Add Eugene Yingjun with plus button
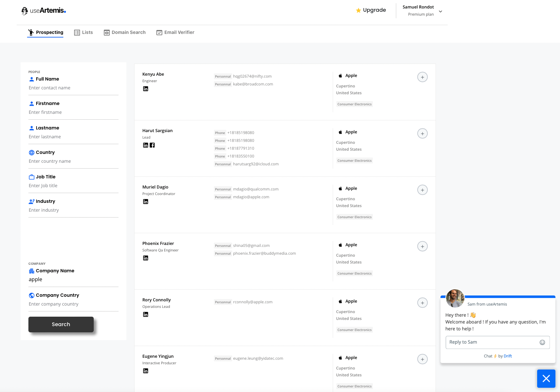Screen dimensions: 560x392 point(423,359)
